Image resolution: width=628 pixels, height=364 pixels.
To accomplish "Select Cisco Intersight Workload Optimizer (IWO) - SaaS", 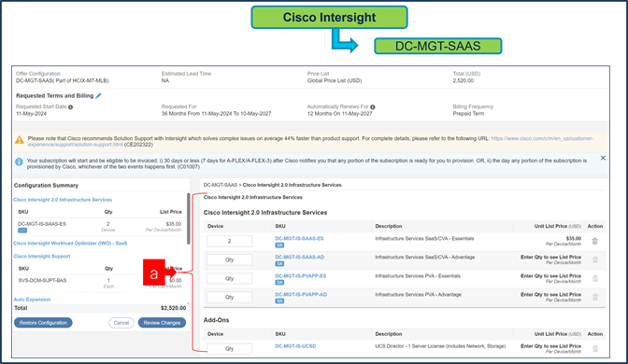I will coord(70,244).
